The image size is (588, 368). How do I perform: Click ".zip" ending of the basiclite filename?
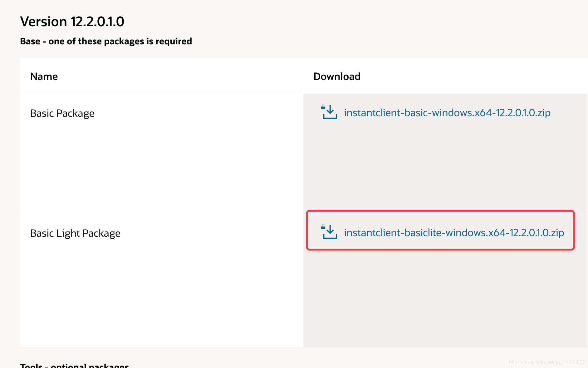[556, 233]
